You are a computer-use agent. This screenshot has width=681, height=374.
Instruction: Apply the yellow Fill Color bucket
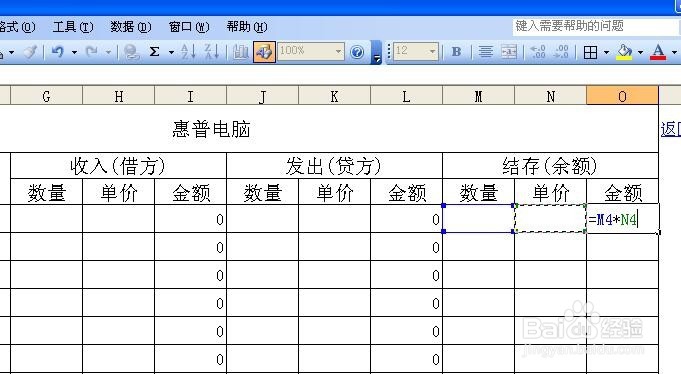pos(625,52)
